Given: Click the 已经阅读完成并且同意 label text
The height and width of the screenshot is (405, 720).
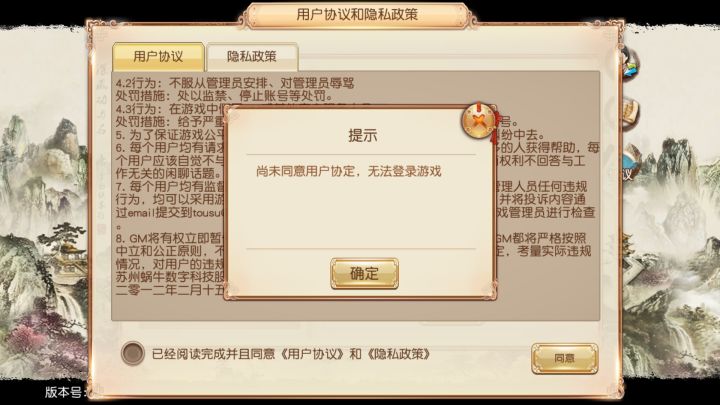Looking at the screenshot, I should coord(214,354).
